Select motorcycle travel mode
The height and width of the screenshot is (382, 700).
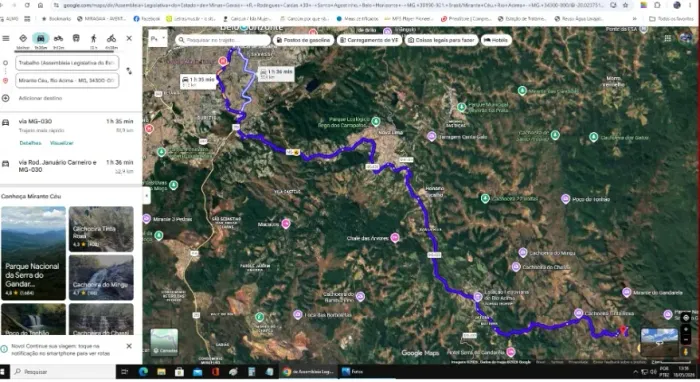coord(58,38)
